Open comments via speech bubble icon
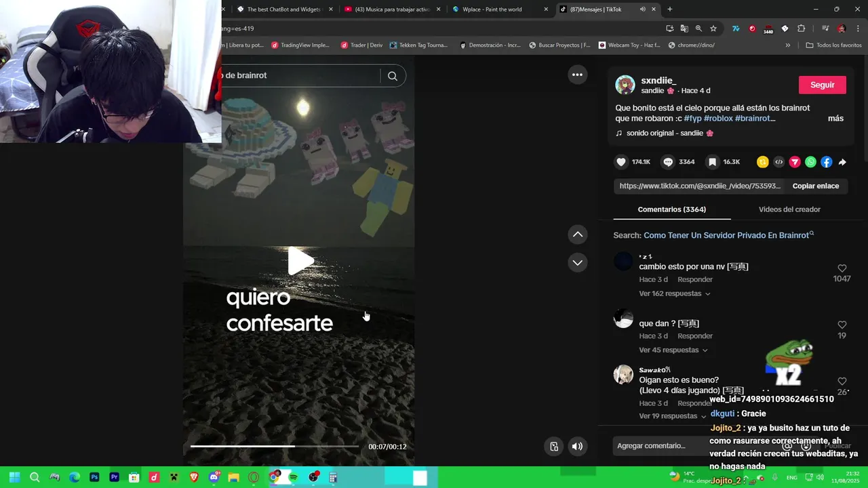 tap(668, 162)
